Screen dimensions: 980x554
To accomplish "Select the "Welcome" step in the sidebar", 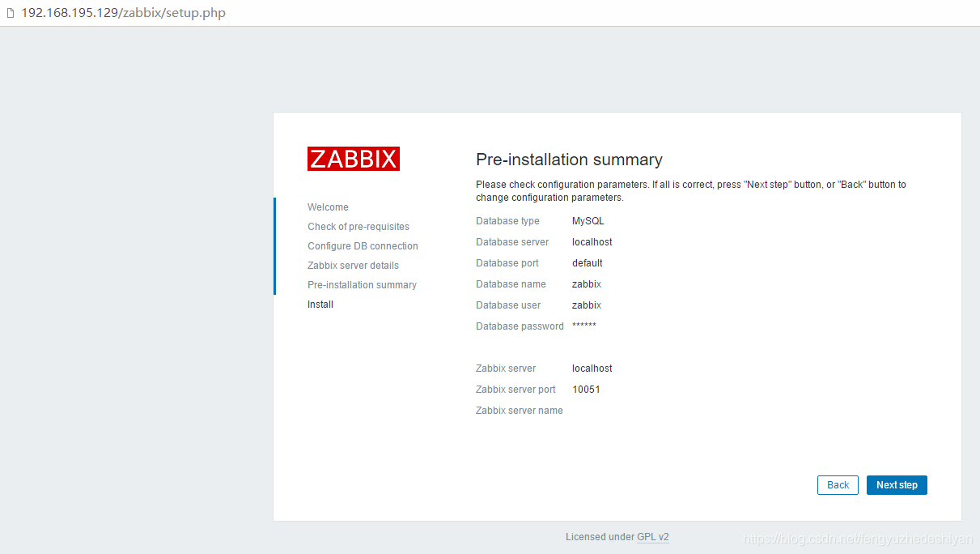I will tap(328, 207).
